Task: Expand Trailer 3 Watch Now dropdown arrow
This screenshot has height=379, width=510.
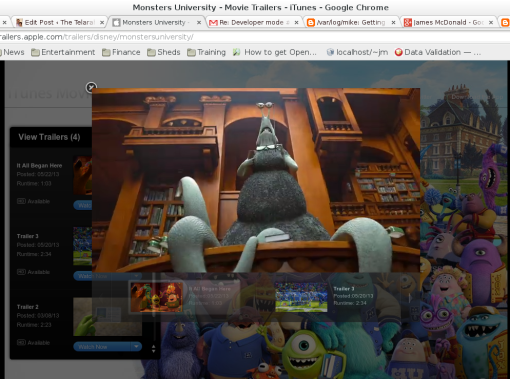Action: pos(136,276)
